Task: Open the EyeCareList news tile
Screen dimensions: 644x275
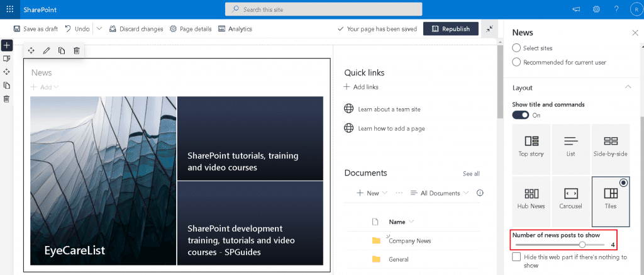Action: [x=104, y=181]
